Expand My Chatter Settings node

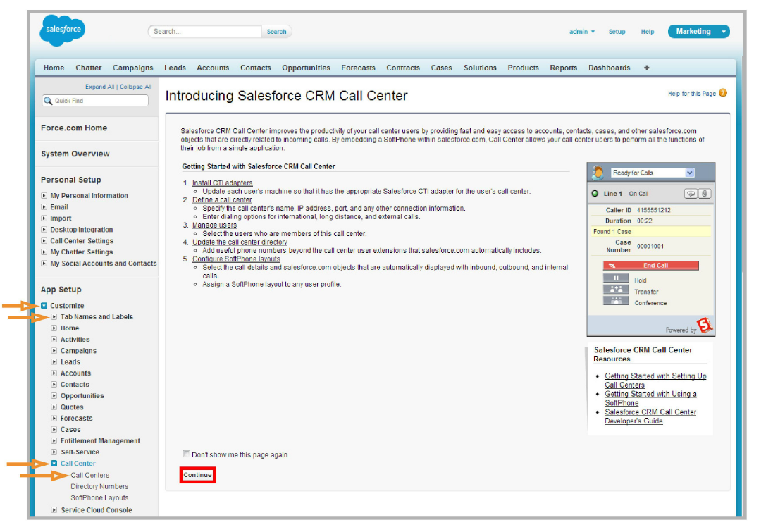44,252
